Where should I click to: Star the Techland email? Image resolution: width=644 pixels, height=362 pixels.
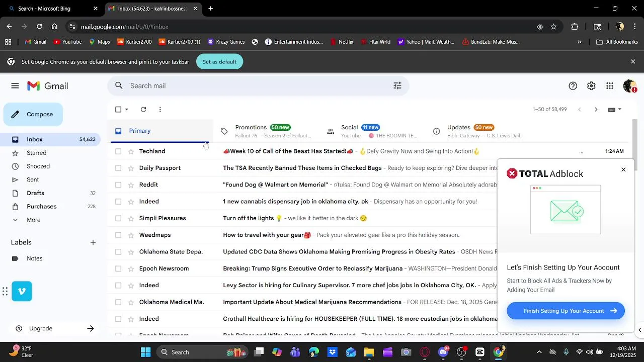[x=131, y=151]
